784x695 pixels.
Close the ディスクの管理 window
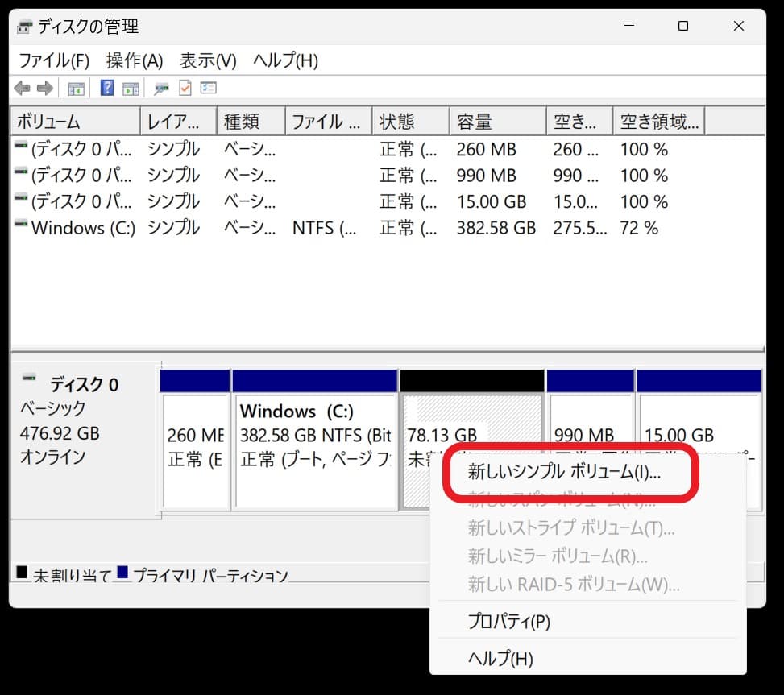739,26
